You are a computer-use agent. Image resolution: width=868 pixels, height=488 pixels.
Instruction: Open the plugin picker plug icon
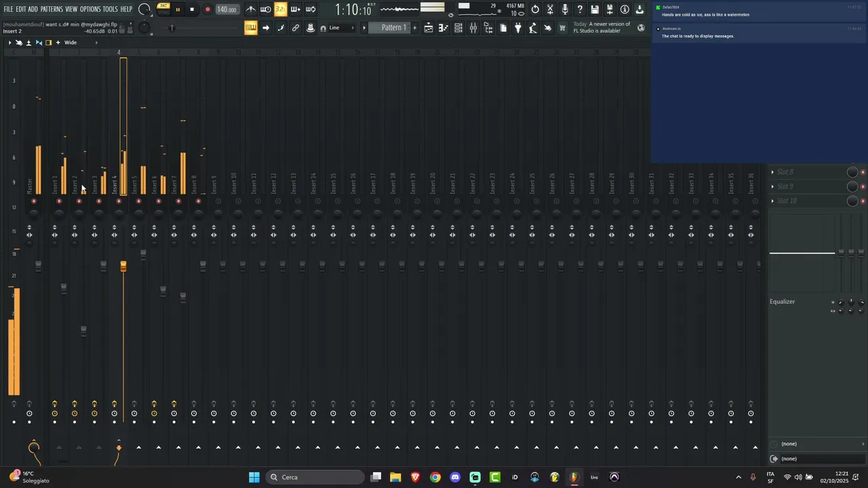coord(518,28)
